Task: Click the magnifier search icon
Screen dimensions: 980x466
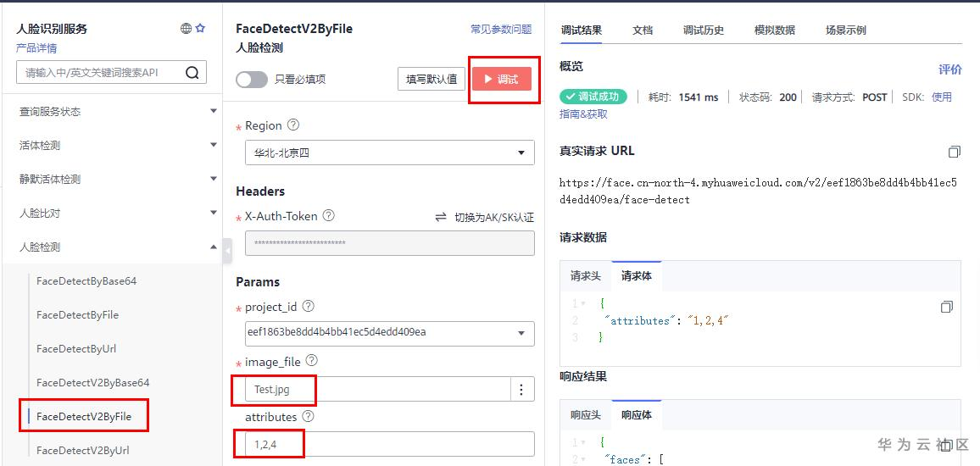Action: [192, 73]
